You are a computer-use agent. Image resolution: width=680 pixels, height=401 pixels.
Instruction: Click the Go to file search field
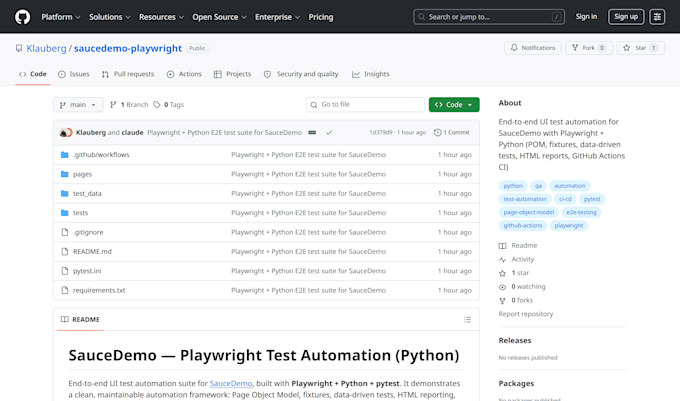[365, 104]
